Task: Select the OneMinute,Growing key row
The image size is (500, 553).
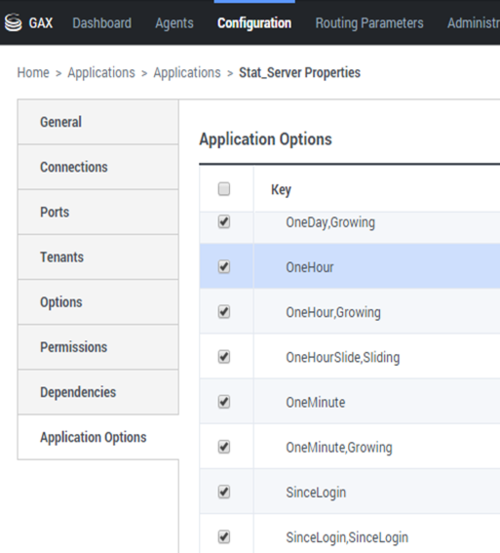Action: [350, 447]
